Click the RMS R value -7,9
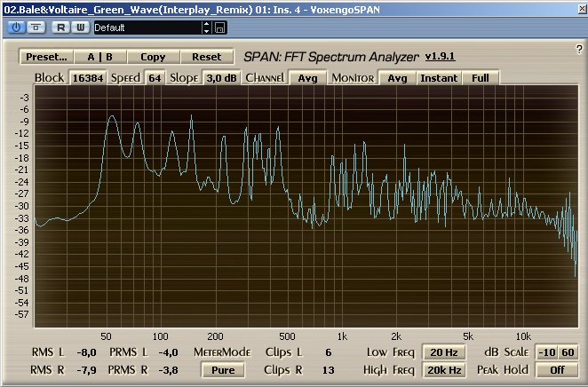The image size is (588, 387). (86, 370)
